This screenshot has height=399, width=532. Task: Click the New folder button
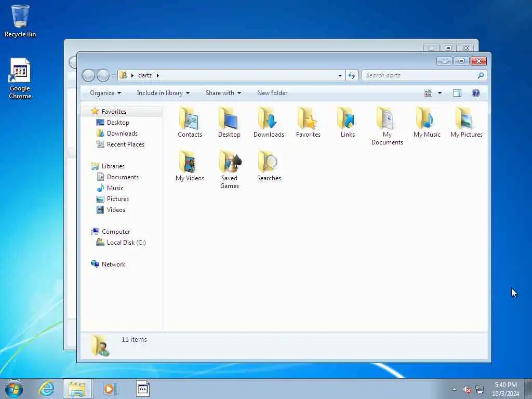[x=272, y=93]
